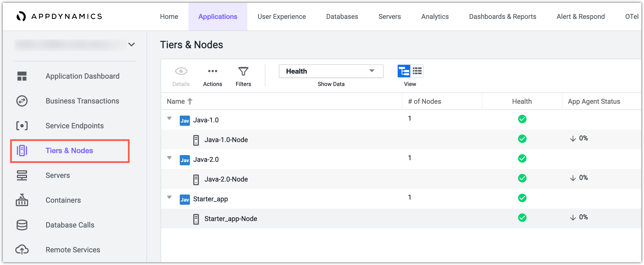
Task: Click the Java-1.0 tier Java icon
Action: click(x=185, y=121)
